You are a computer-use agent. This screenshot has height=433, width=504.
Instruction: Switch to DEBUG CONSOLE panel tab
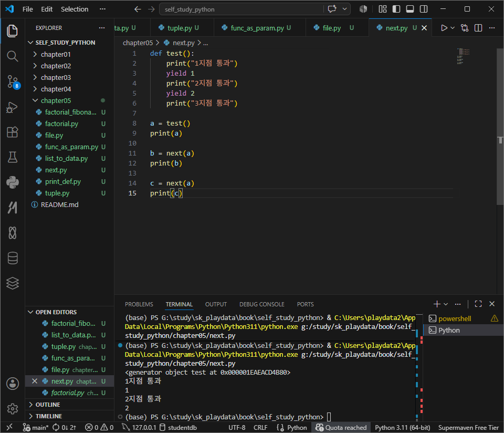coord(261,304)
